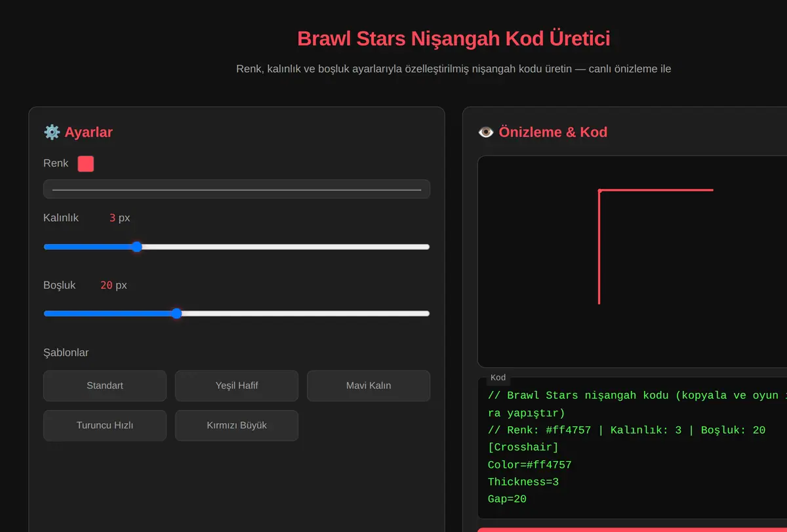This screenshot has width=787, height=532.
Task: Click the eye icon beside Önizleme & Kod
Action: pos(486,133)
